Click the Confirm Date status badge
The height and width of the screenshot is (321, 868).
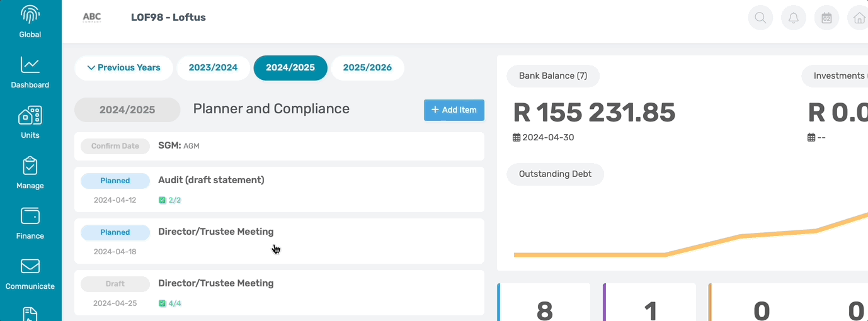pyautogui.click(x=115, y=146)
